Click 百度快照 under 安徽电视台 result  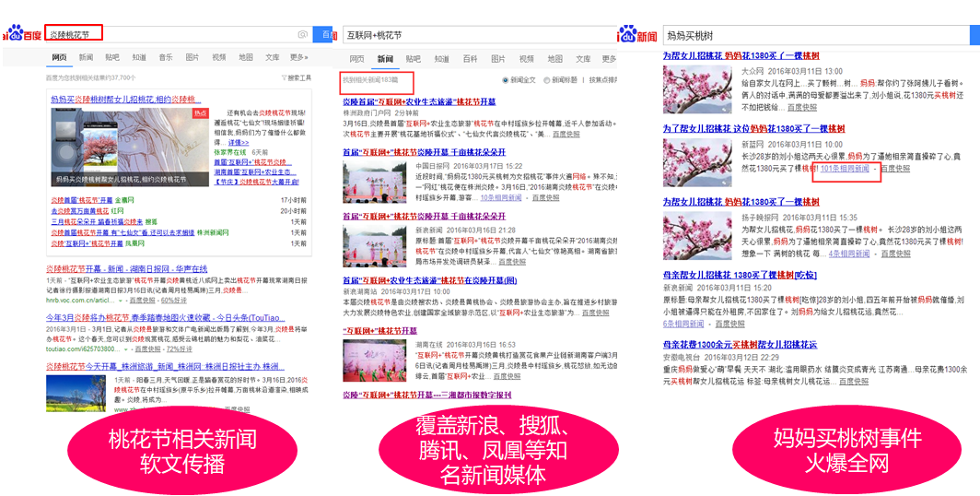pyautogui.click(x=853, y=381)
